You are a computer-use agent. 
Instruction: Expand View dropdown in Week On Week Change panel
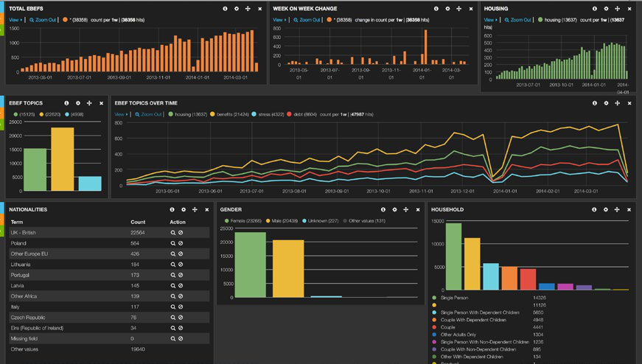(279, 20)
